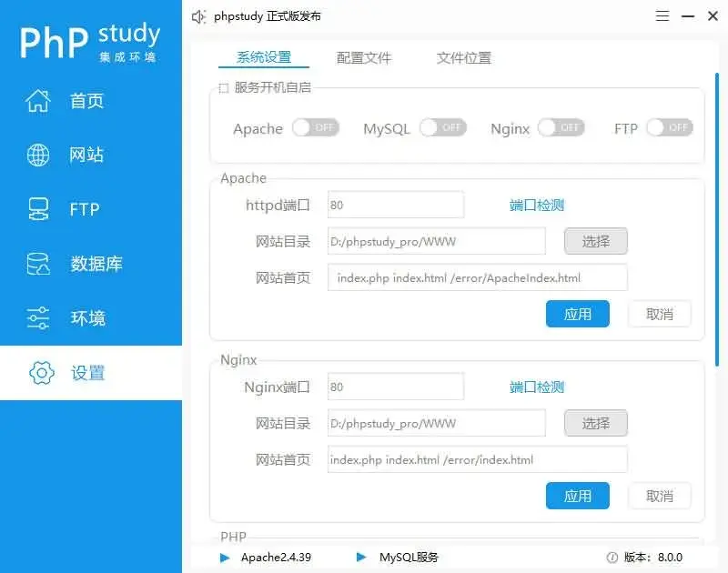The width and height of the screenshot is (728, 573).
Task: Close the phpstudy window
Action: click(713, 16)
